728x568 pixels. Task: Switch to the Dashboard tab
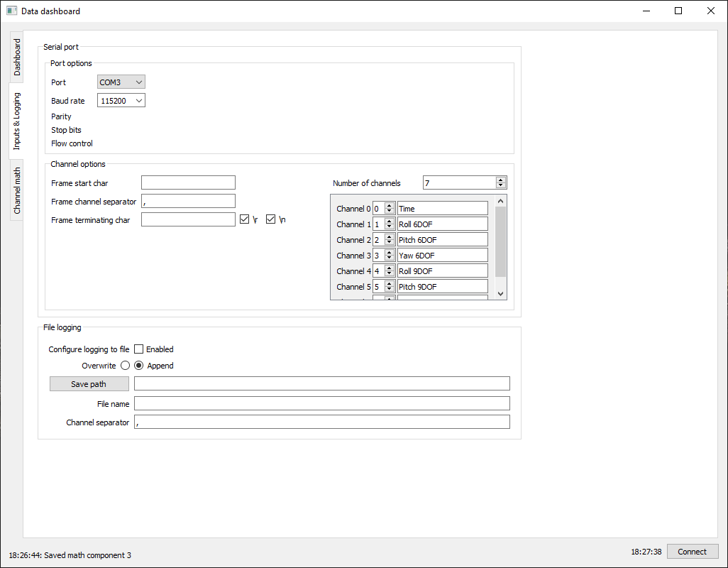pos(16,57)
